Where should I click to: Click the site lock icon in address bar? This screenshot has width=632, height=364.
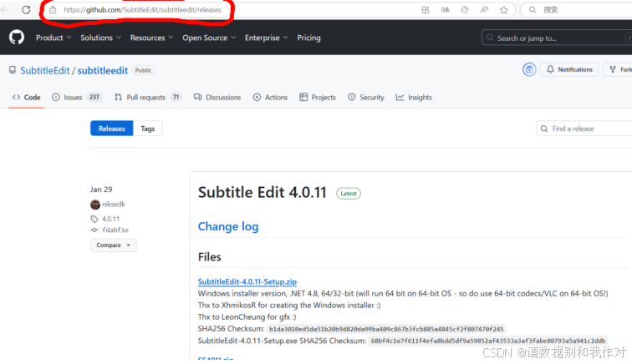53,10
